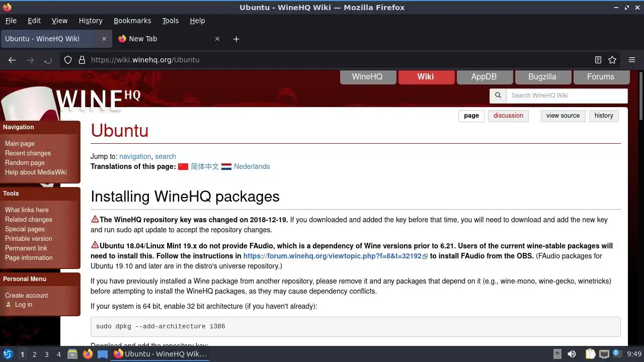Open the Bugzilla top navigation tab

pos(542,77)
